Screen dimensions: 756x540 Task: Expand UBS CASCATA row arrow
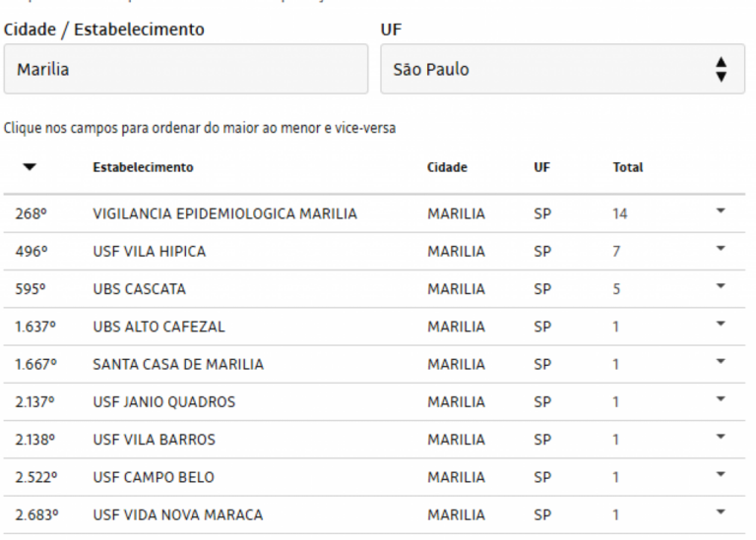(721, 286)
